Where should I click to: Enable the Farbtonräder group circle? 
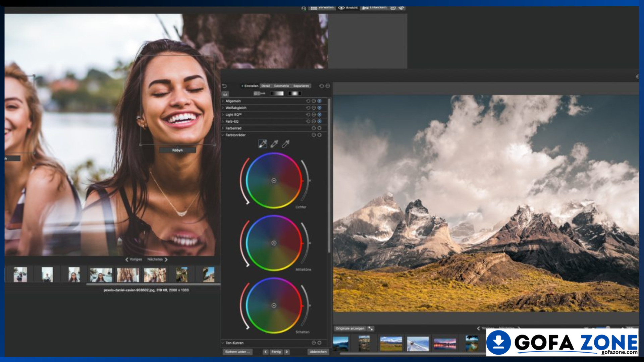(319, 135)
